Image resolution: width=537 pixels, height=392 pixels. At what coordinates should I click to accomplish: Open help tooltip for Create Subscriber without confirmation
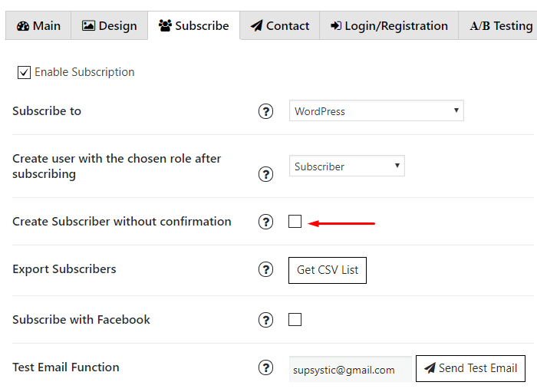[x=265, y=222]
